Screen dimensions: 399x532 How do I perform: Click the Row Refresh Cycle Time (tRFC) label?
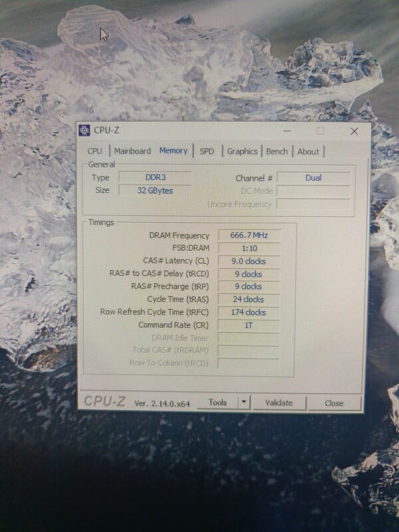click(x=154, y=312)
